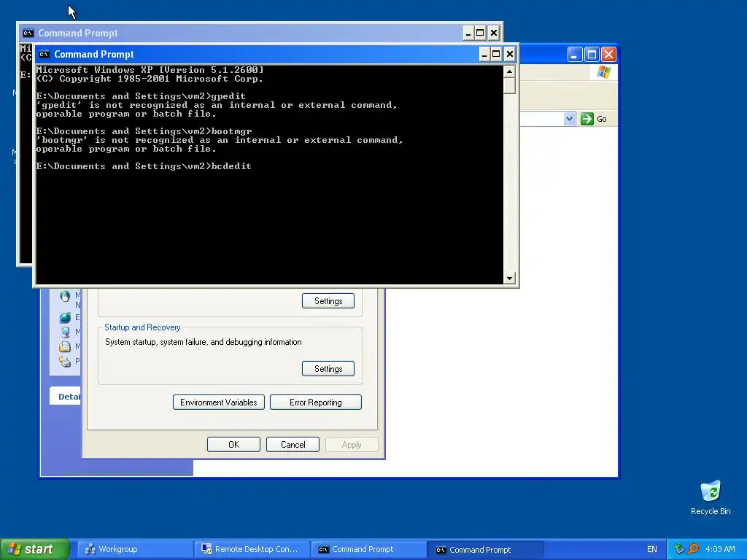Switch to first Command Prompt taskbar button
This screenshot has width=747, height=560.
pos(368,550)
